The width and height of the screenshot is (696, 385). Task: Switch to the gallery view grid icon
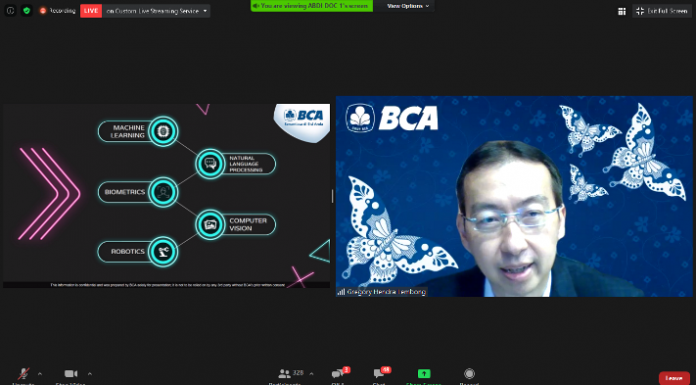click(x=622, y=11)
